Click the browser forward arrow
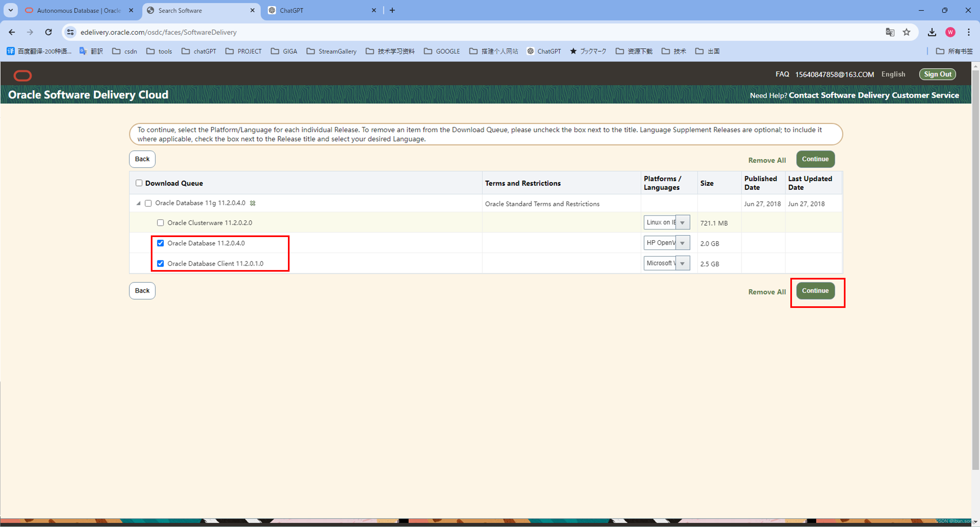Image resolution: width=980 pixels, height=527 pixels. (30, 32)
